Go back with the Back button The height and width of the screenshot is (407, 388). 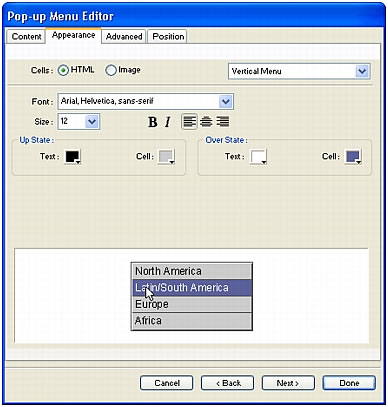[x=227, y=383]
